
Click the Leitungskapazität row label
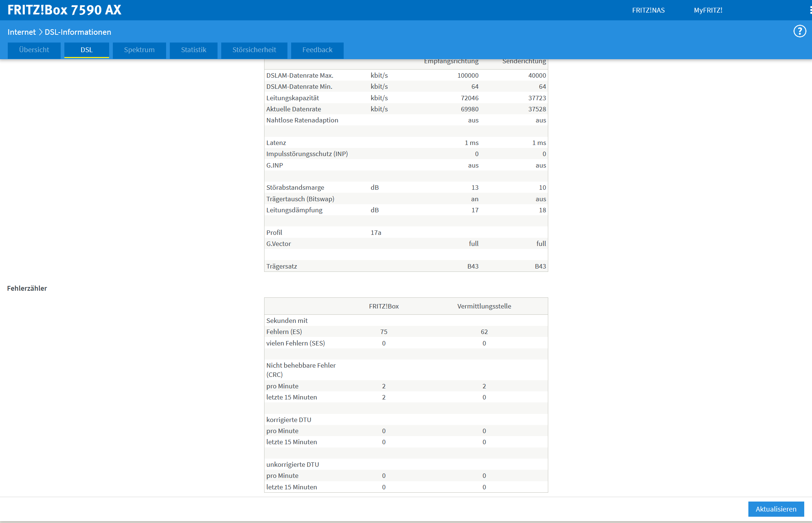point(292,98)
